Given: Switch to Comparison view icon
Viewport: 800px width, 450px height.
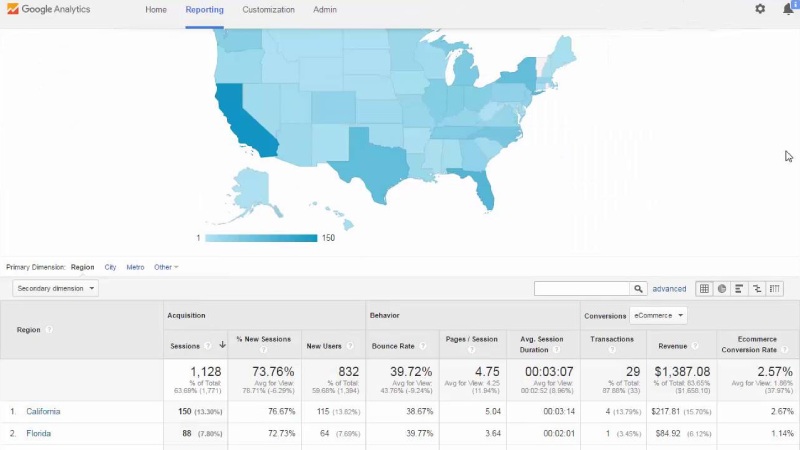Looking at the screenshot, I should click(757, 289).
